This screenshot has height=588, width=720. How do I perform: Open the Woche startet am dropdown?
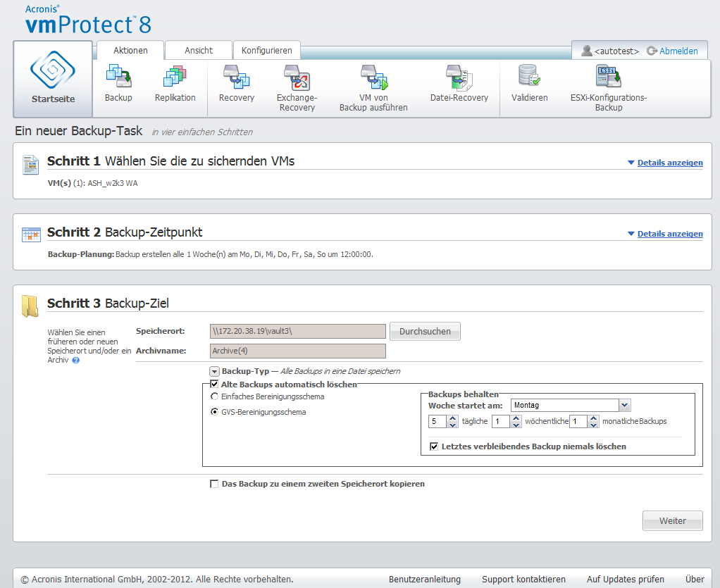tap(624, 406)
